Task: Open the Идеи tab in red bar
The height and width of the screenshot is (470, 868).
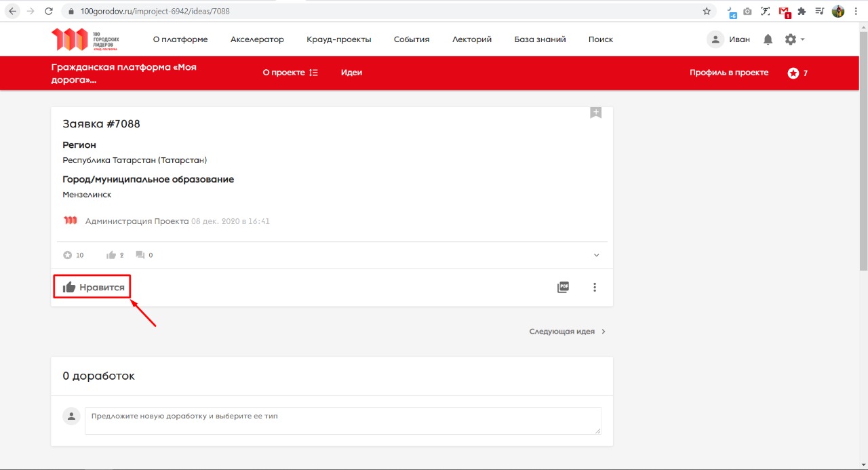Action: pos(351,73)
